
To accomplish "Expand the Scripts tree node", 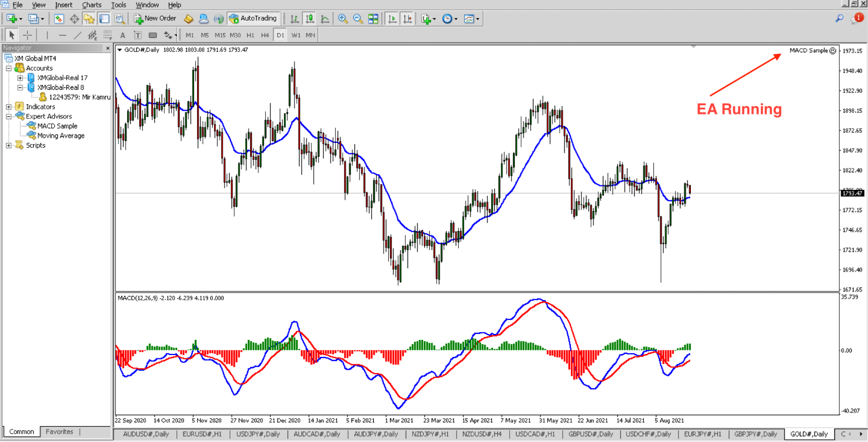I will click(x=9, y=145).
